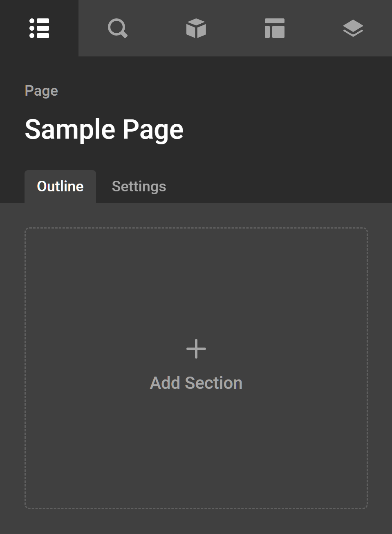Select the Sample Page title

click(x=104, y=130)
